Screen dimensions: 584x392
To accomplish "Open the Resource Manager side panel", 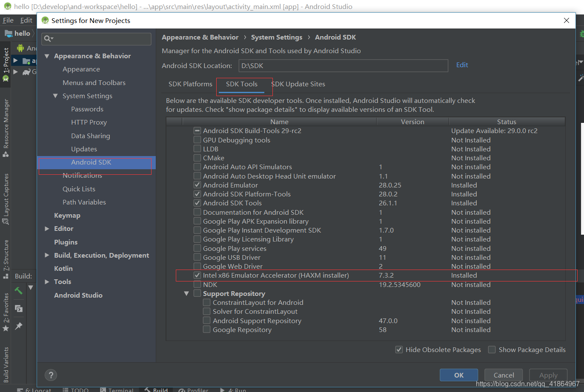I will point(6,128).
